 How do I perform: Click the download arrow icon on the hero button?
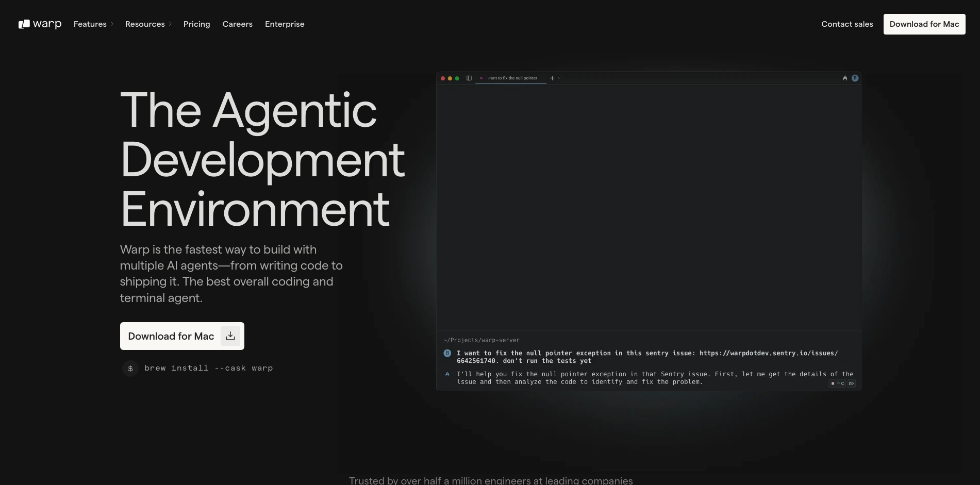point(230,336)
